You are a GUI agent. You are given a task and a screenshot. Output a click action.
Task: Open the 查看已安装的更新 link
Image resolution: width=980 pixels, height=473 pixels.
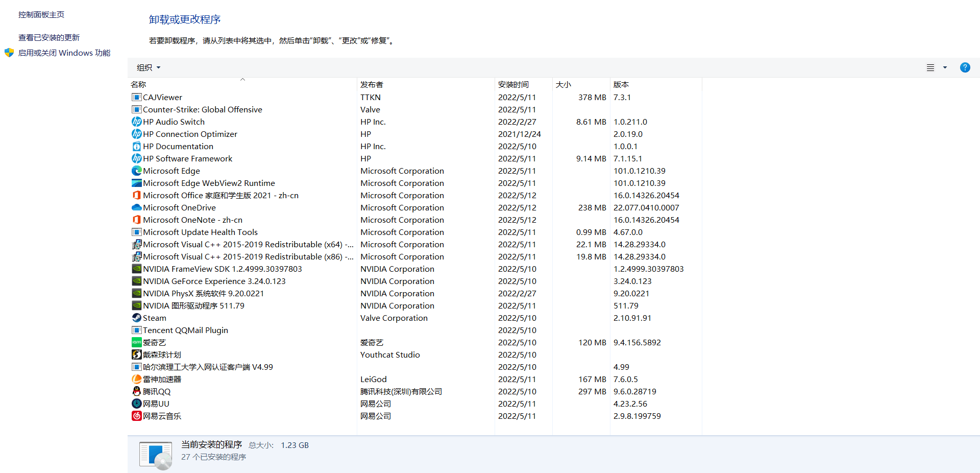(49, 37)
